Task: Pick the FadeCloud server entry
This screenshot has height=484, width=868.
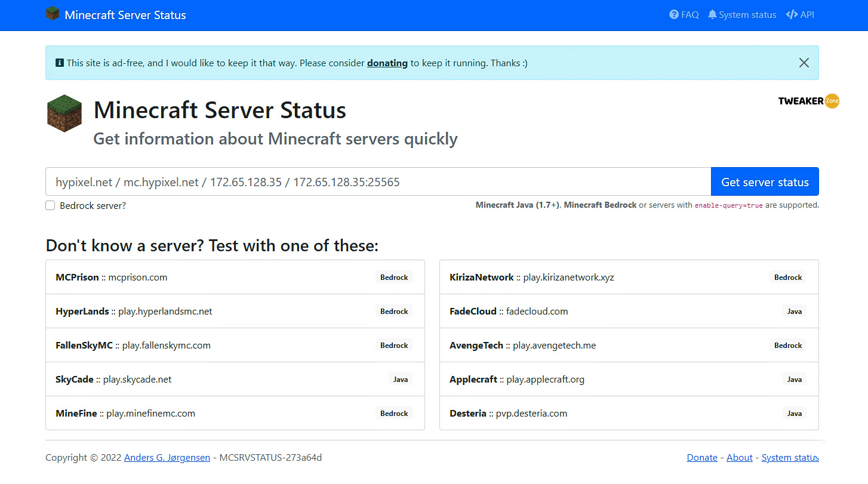Action: pos(629,311)
